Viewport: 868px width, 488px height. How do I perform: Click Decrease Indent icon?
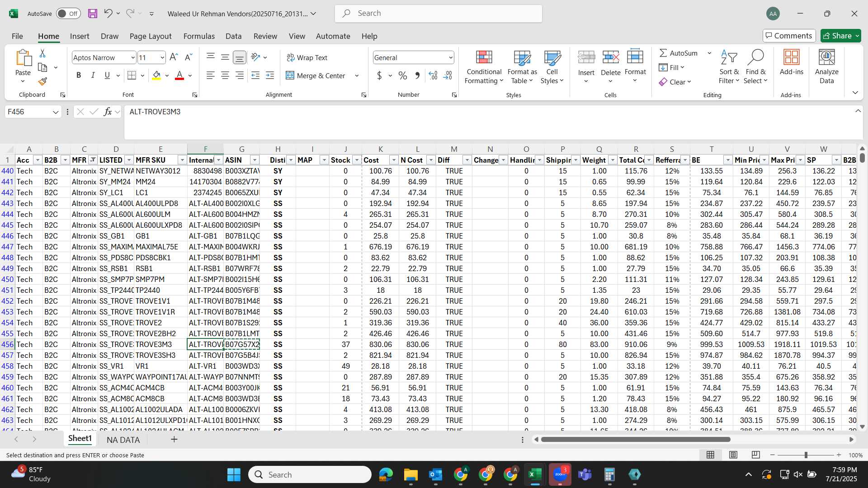click(255, 75)
